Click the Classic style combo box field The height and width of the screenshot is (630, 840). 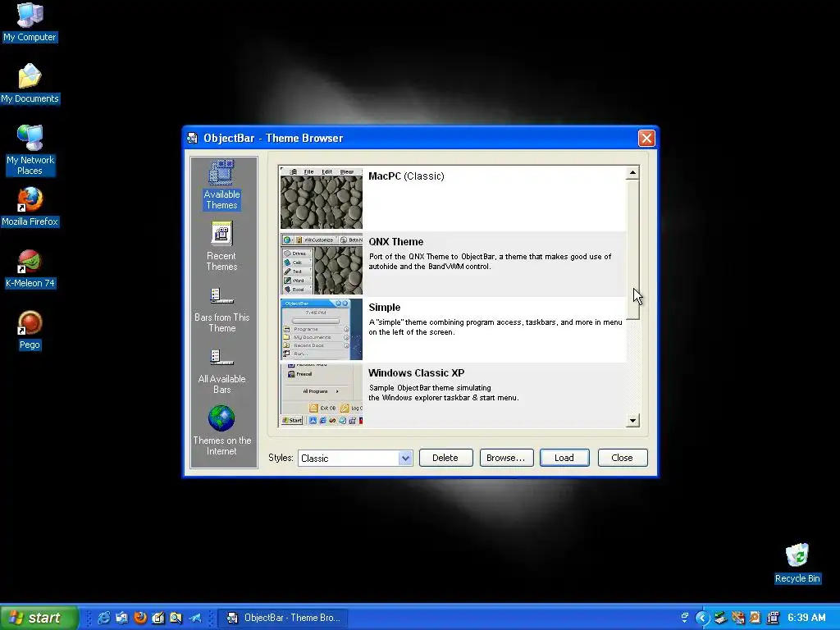click(355, 458)
